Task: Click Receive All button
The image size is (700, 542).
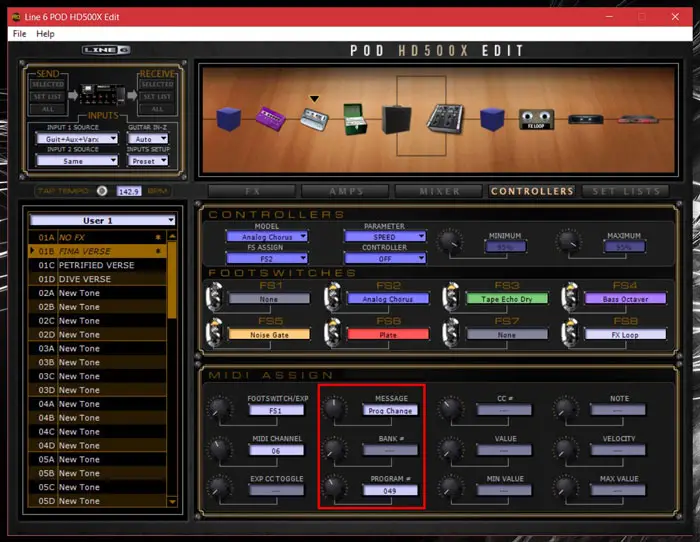Action: [x=157, y=109]
